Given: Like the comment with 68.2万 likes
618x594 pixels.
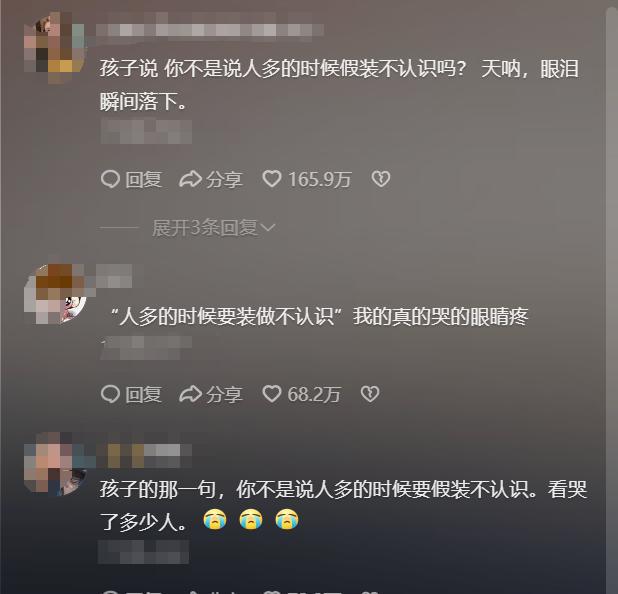Looking at the screenshot, I should click(272, 394).
